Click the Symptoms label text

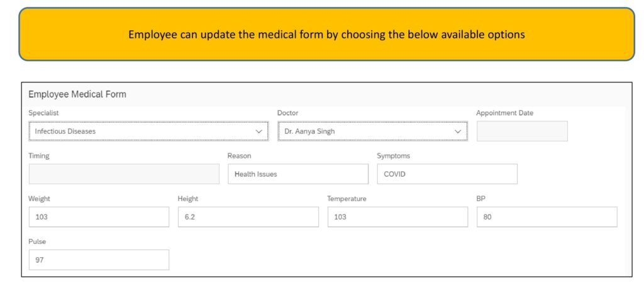tap(393, 156)
